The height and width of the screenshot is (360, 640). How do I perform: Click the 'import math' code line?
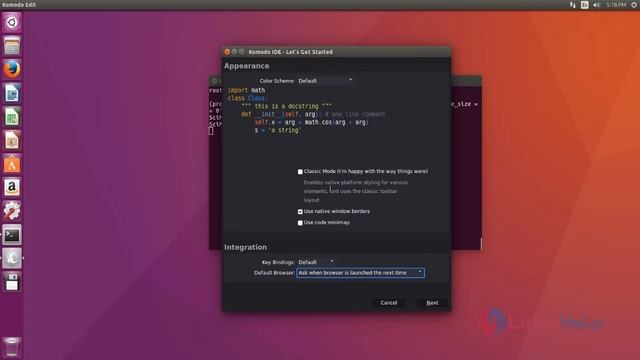click(246, 90)
